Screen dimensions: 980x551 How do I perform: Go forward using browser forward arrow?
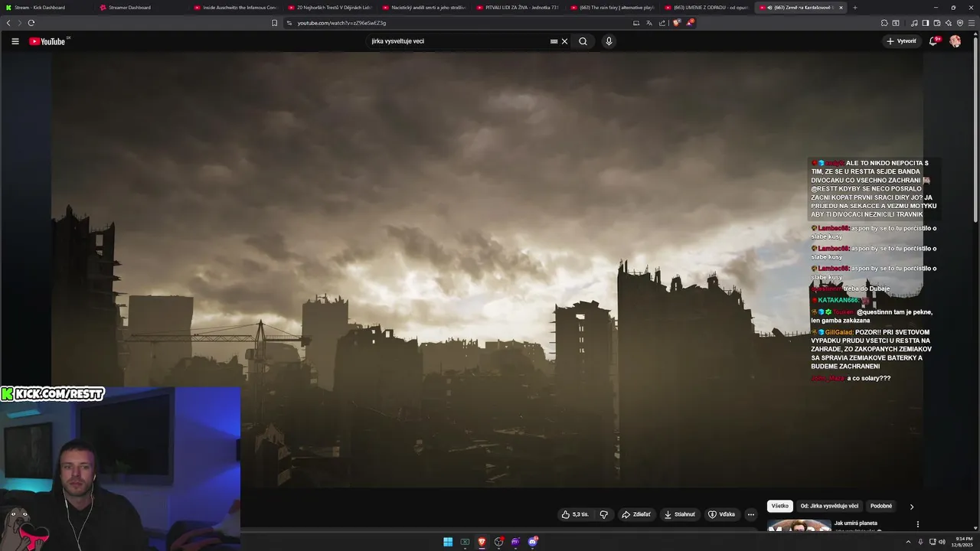(x=20, y=23)
